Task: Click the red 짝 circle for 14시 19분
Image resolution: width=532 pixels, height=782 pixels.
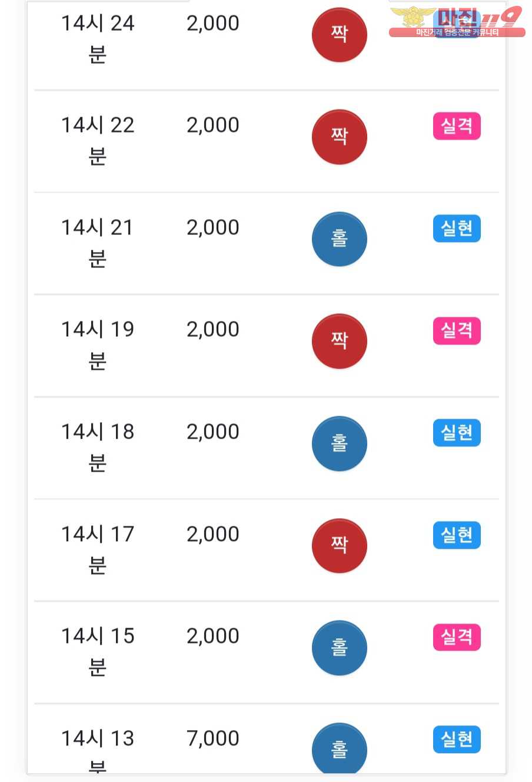Action: (340, 341)
